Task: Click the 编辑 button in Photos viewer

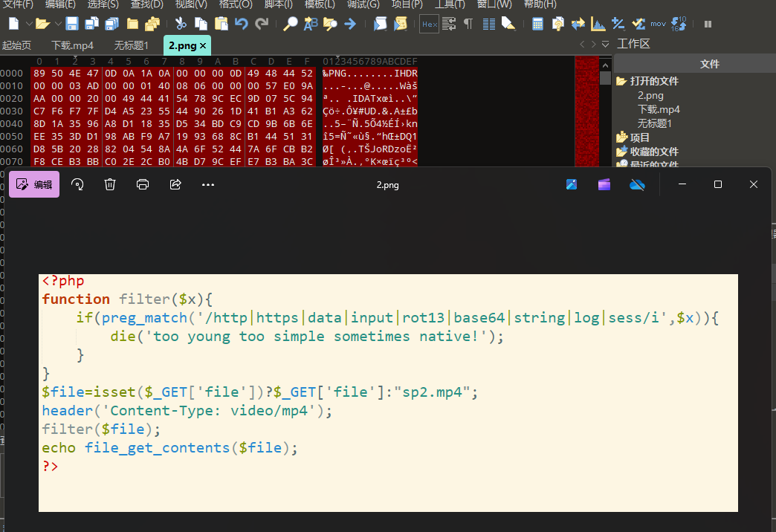Action: tap(34, 184)
